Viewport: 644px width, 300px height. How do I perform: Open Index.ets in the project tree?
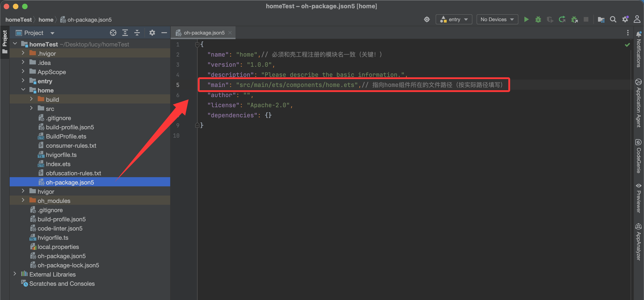point(58,164)
